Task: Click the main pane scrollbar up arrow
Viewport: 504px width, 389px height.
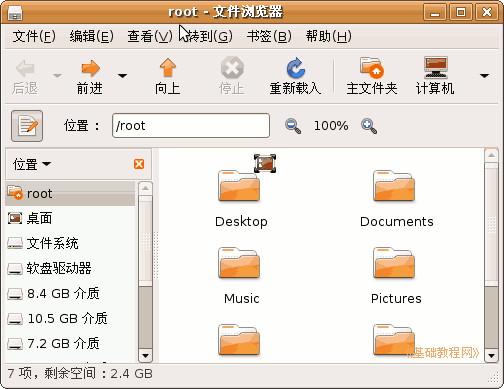Action: point(491,155)
